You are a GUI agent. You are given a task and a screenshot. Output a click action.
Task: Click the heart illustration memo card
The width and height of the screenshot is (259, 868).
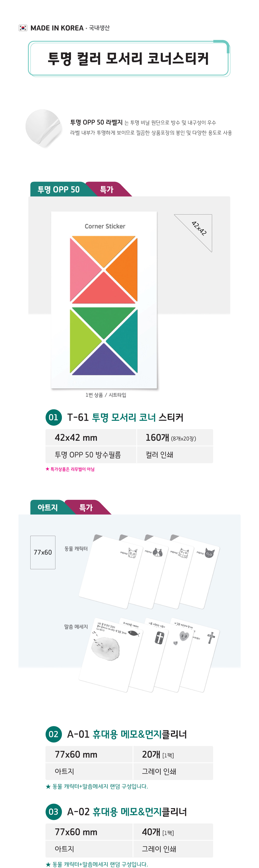[174, 655]
